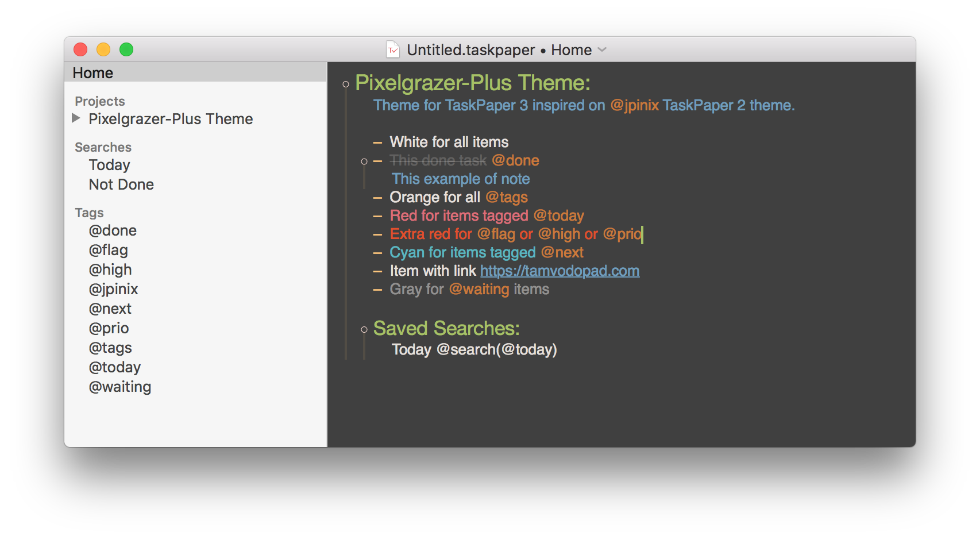Click the @flag tag in the editor

pyautogui.click(x=496, y=234)
